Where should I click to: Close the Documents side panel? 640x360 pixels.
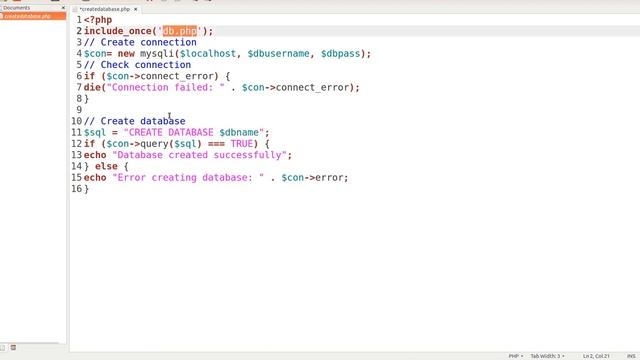pyautogui.click(x=63, y=8)
